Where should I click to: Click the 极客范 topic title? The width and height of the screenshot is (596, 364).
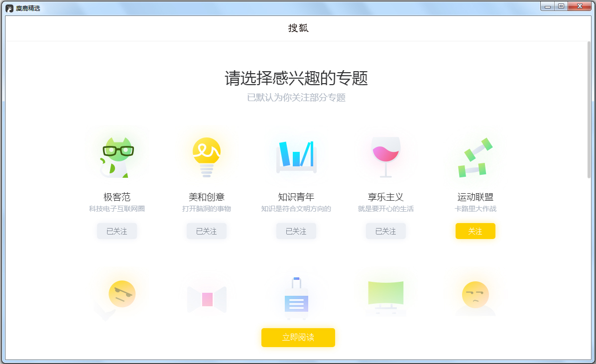pyautogui.click(x=117, y=197)
